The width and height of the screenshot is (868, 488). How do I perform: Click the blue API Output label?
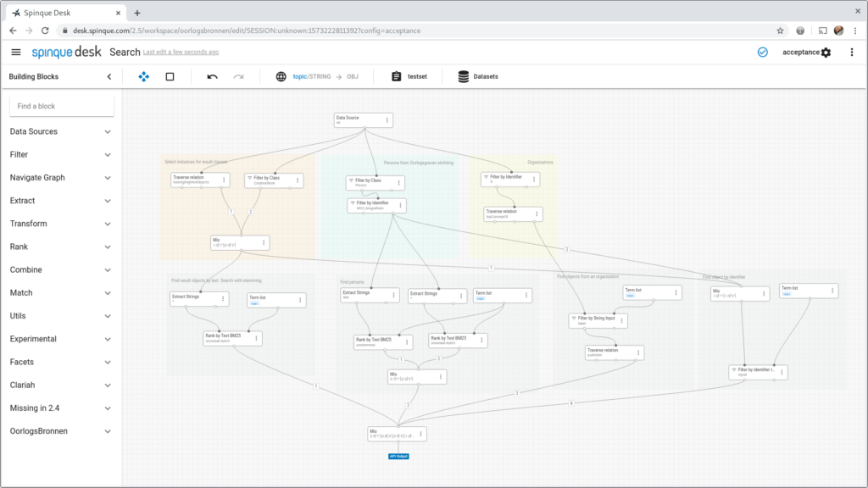(x=398, y=457)
